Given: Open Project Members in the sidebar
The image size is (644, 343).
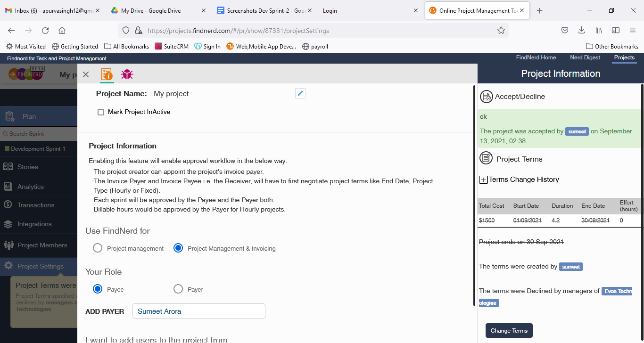Looking at the screenshot, I should click(x=39, y=245).
